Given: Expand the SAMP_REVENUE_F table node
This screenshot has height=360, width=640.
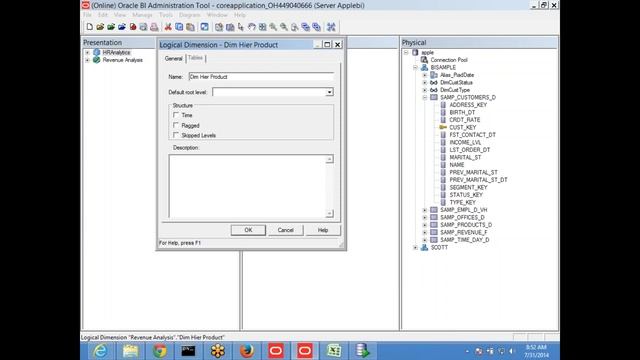Looking at the screenshot, I should coord(425,232).
